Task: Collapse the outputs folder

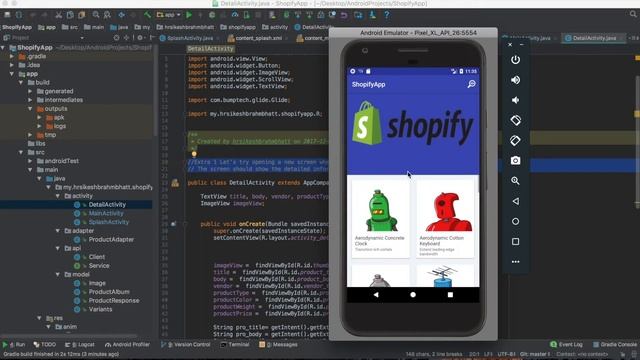Action: pyautogui.click(x=30, y=109)
